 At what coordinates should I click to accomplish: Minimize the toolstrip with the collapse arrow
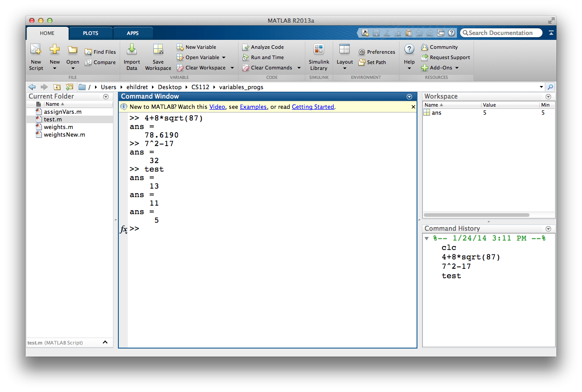click(551, 33)
